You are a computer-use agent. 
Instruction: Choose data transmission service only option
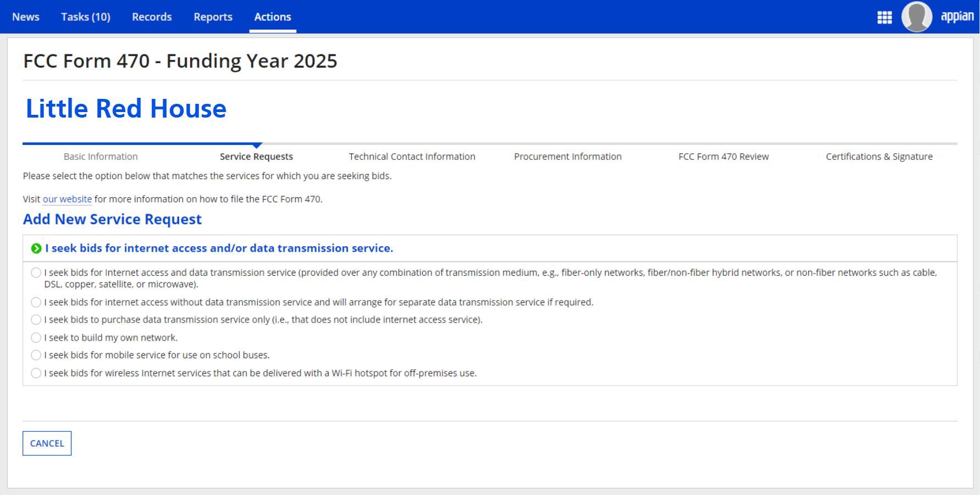click(36, 320)
